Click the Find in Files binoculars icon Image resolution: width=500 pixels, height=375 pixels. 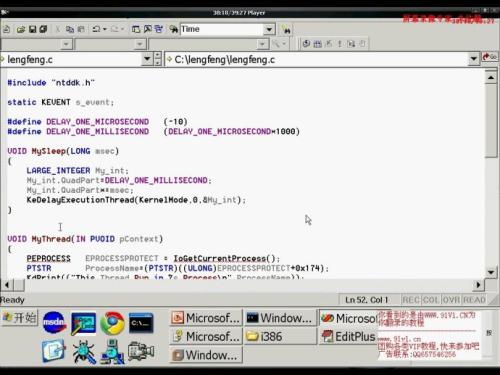(173, 29)
